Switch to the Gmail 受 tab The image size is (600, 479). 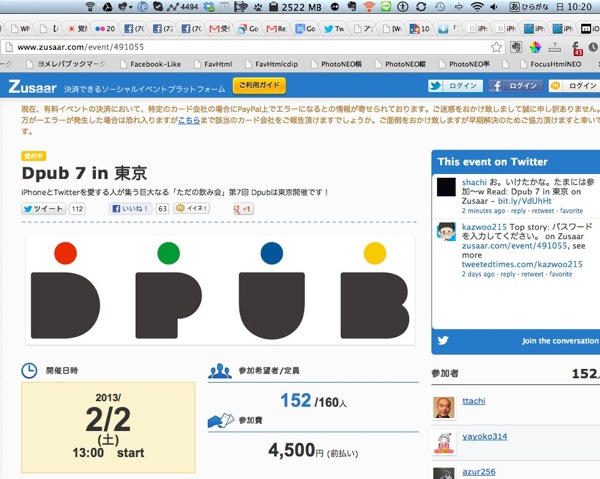click(x=219, y=29)
